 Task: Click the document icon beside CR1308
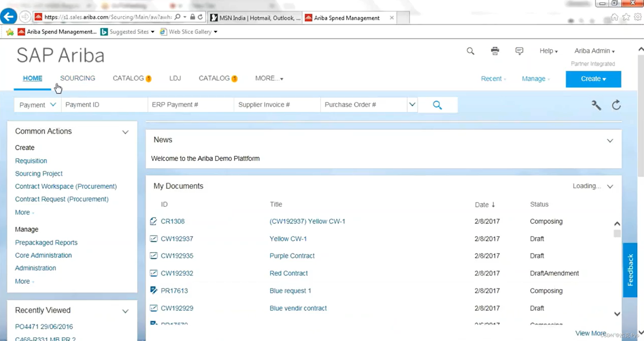click(x=153, y=221)
